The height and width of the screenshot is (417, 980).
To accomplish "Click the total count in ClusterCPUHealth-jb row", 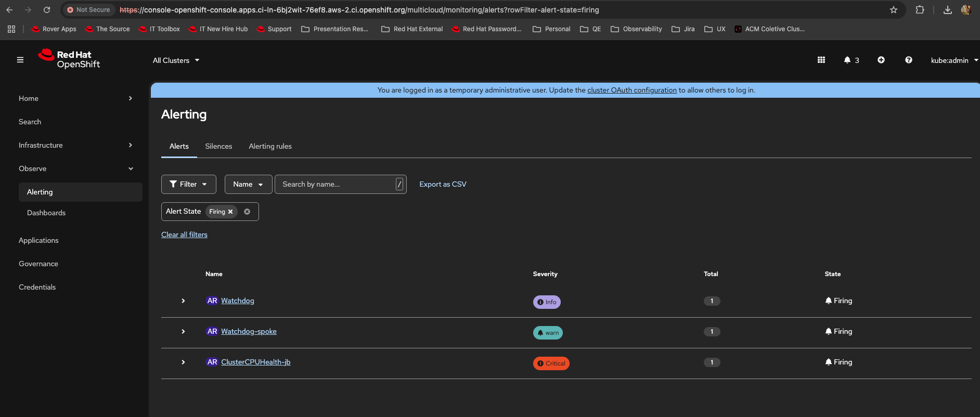I will [712, 362].
